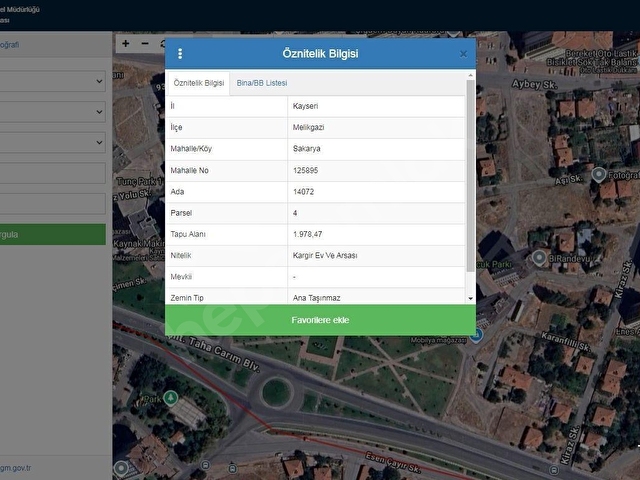Image resolution: width=640 pixels, height=480 pixels.
Task: Click the Fotoğraf place pin on map
Action: click(x=599, y=175)
